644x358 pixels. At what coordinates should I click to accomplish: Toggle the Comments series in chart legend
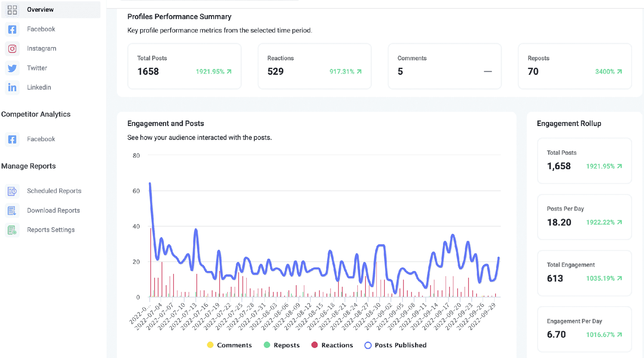click(210, 345)
